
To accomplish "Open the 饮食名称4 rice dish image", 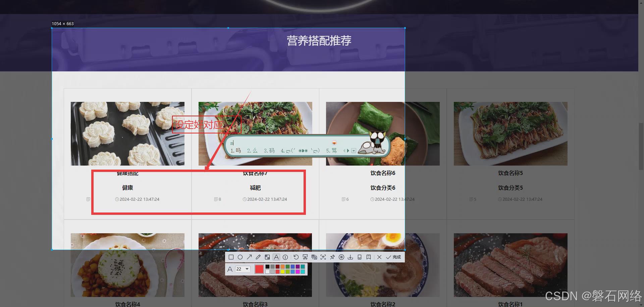I will pyautogui.click(x=127, y=265).
